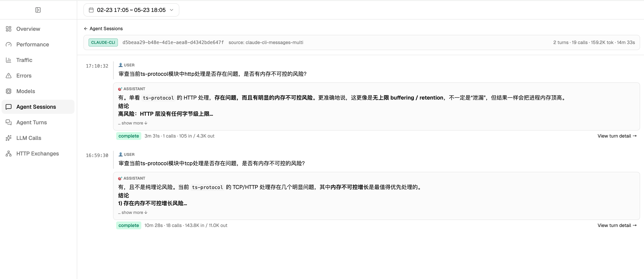Click the 16:59:30 timestamp
Viewport: 644px width, 279px height.
[x=97, y=155]
